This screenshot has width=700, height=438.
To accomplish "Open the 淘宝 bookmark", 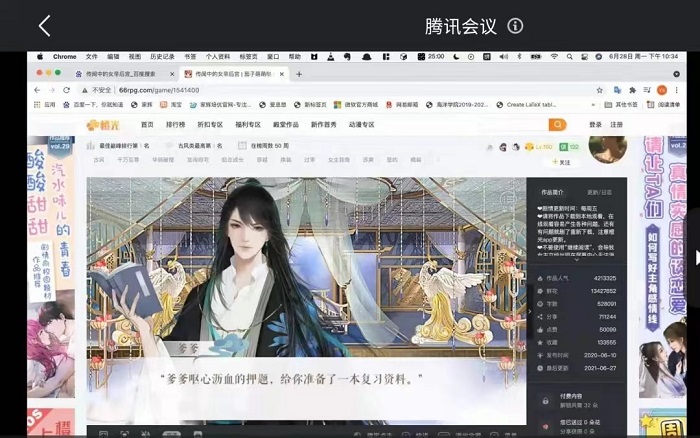I will (171, 104).
